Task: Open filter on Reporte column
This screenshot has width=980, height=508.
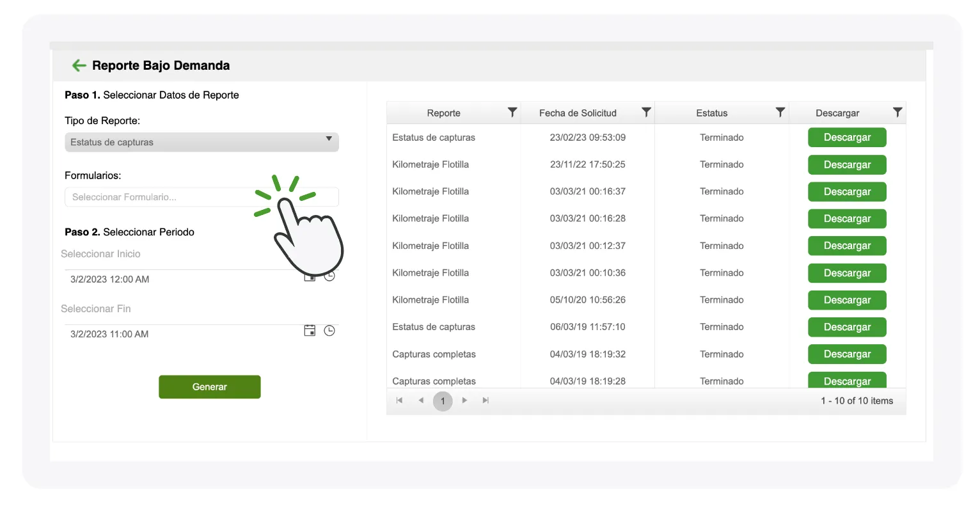Action: tap(512, 113)
